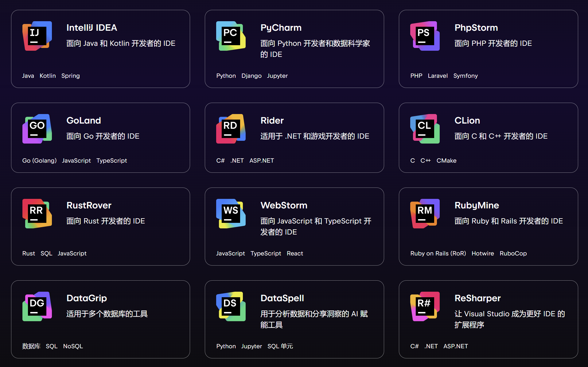The width and height of the screenshot is (588, 367).
Task: Click the C# tag in Rider card
Action: (220, 160)
